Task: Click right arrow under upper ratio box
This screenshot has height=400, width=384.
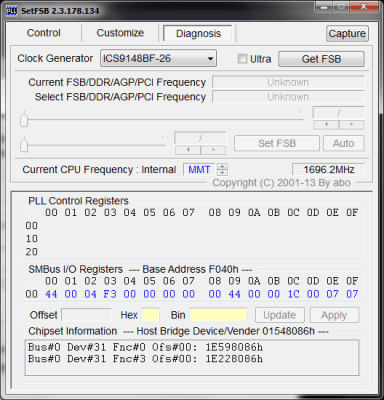Action: tap(351, 125)
